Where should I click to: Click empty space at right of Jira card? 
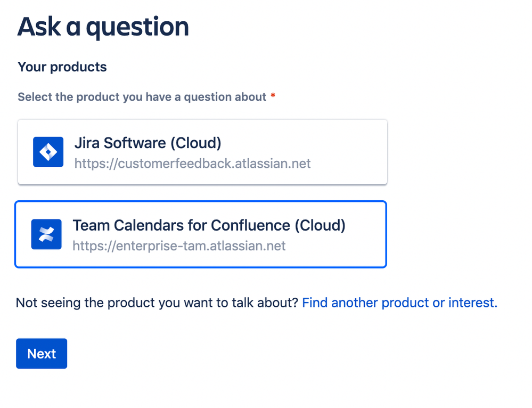[351, 152]
